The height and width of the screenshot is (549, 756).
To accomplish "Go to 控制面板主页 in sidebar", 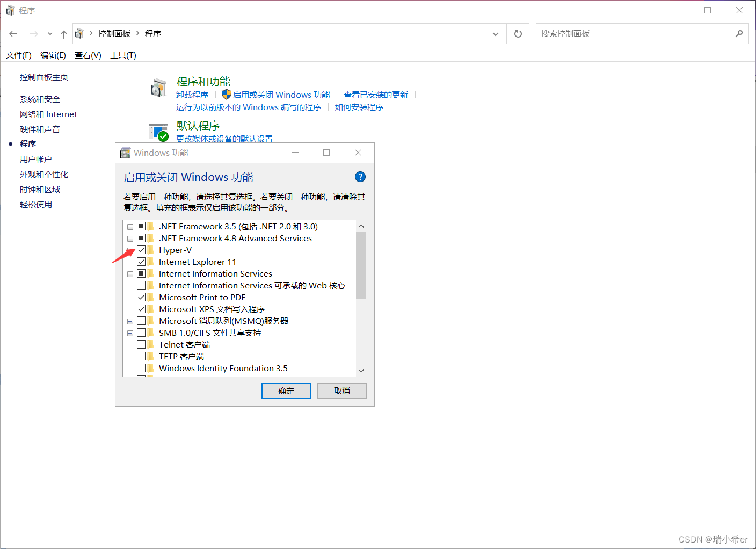I will click(x=44, y=77).
